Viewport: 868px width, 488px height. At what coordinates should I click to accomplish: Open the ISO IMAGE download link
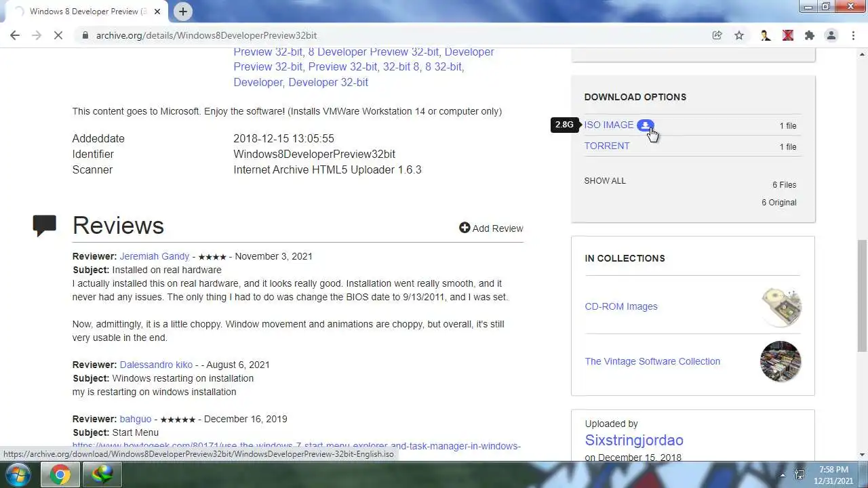[x=609, y=125]
